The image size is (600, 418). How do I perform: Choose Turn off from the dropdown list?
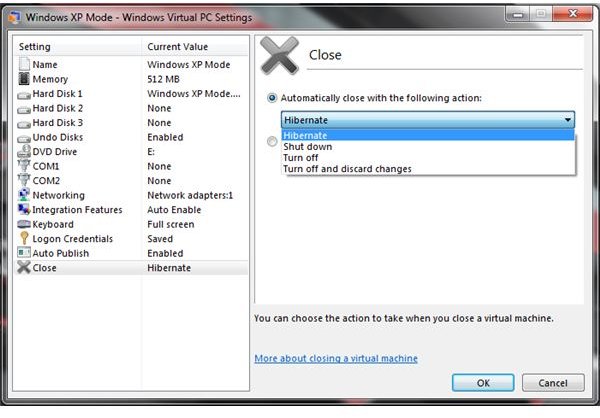[428, 158]
